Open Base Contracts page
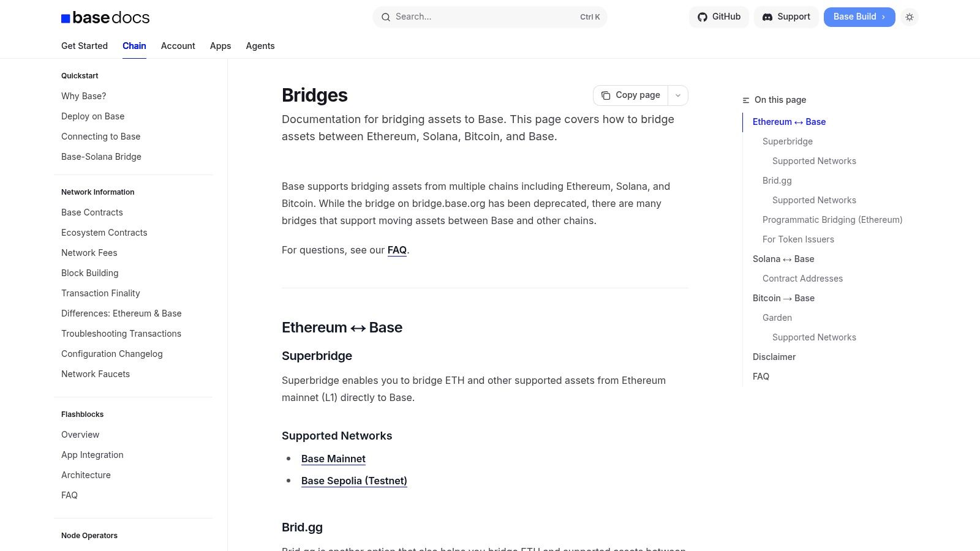This screenshot has height=551, width=980. pyautogui.click(x=92, y=212)
